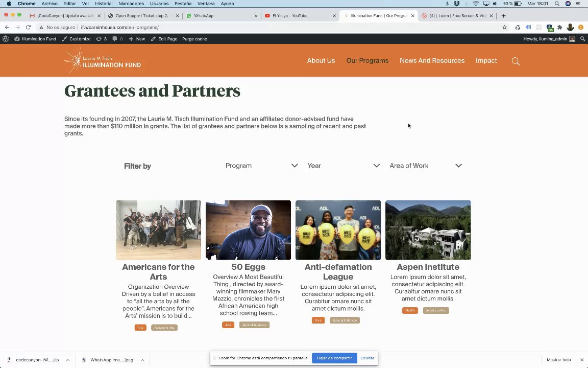Open the Howdy ilumina_admin user menu
The image size is (588, 368).
549,39
